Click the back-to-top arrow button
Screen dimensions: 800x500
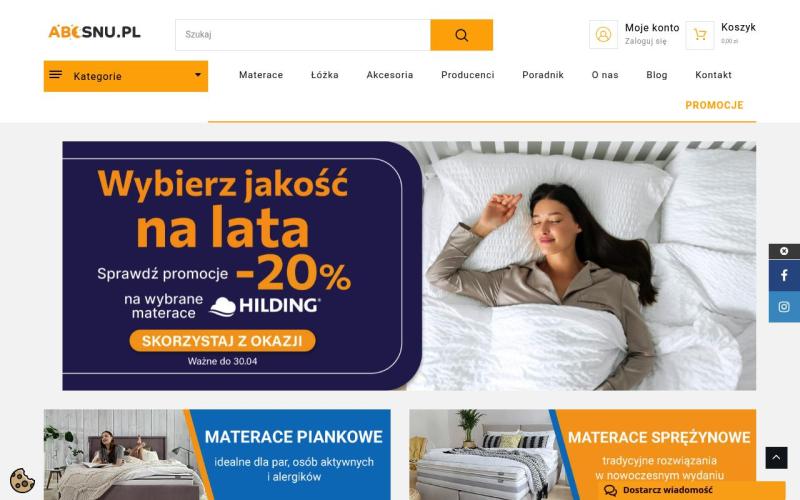point(776,458)
